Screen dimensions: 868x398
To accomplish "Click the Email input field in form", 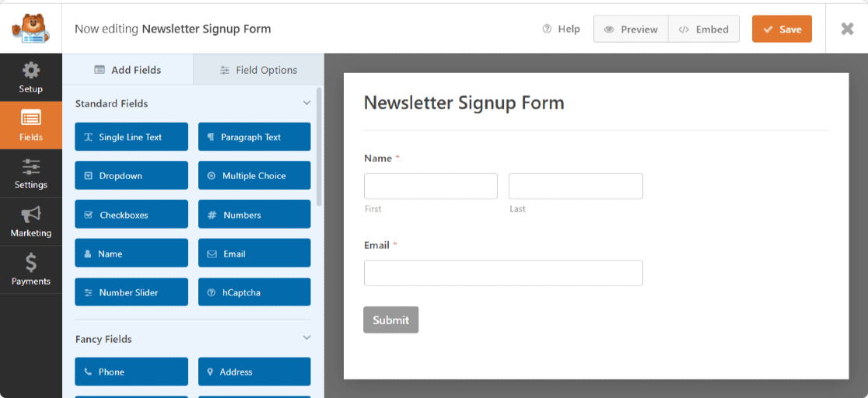I will 503,273.
